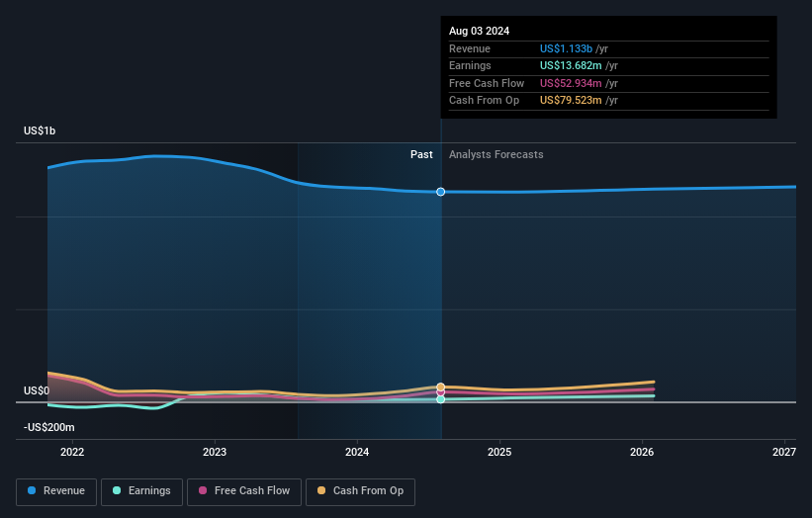Viewport: 812px width, 518px height.
Task: Click the 2023 x-axis label
Action: coord(215,452)
